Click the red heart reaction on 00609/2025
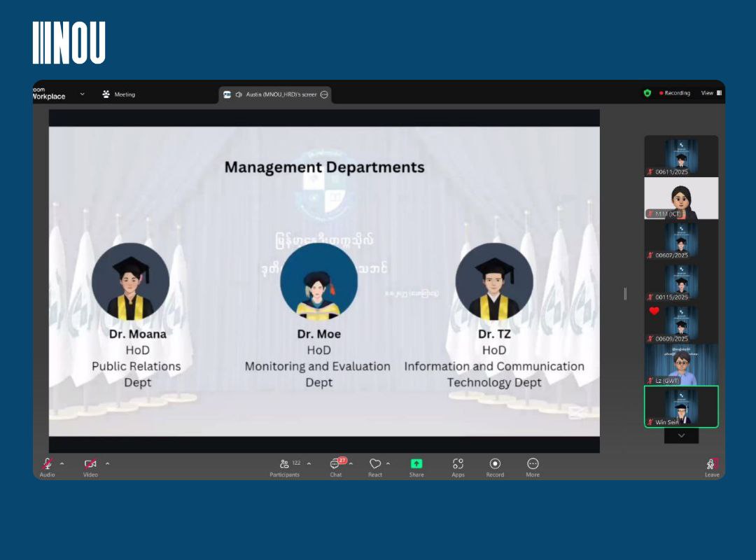 point(654,311)
